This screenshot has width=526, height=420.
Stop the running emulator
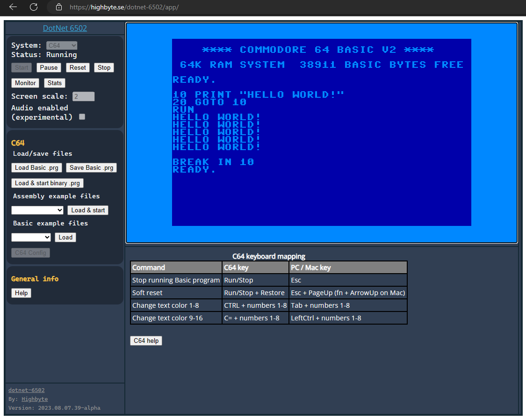point(104,67)
